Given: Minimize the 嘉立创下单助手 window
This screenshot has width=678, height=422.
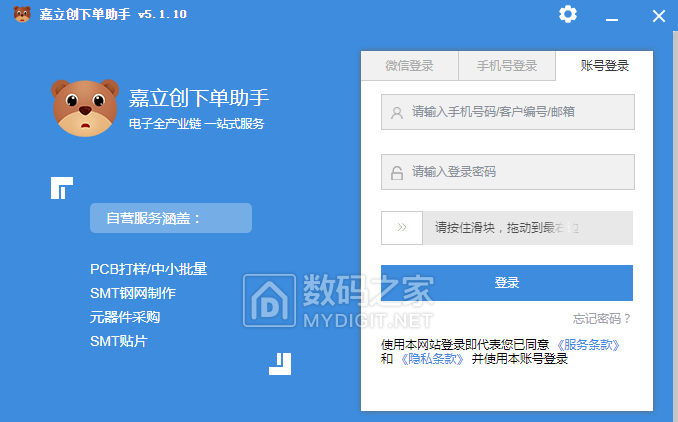Looking at the screenshot, I should [x=612, y=15].
